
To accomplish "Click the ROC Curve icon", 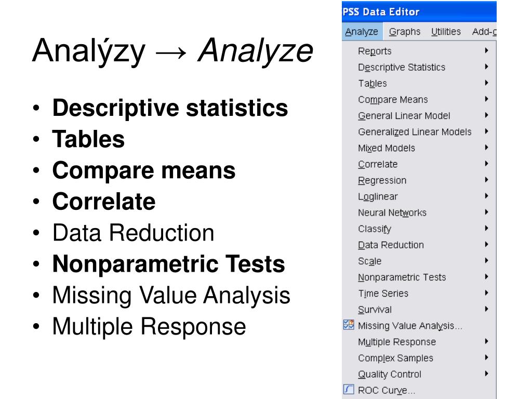I will point(349,390).
